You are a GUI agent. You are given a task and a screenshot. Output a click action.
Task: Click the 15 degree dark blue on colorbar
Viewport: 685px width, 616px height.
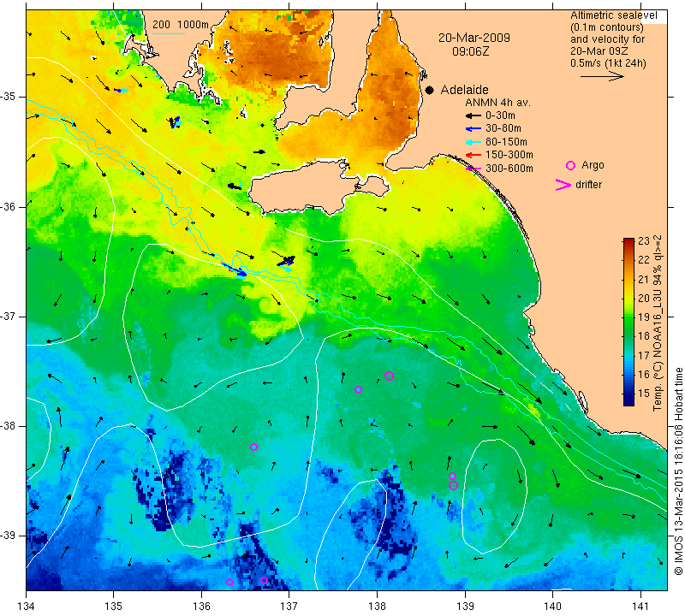click(644, 393)
